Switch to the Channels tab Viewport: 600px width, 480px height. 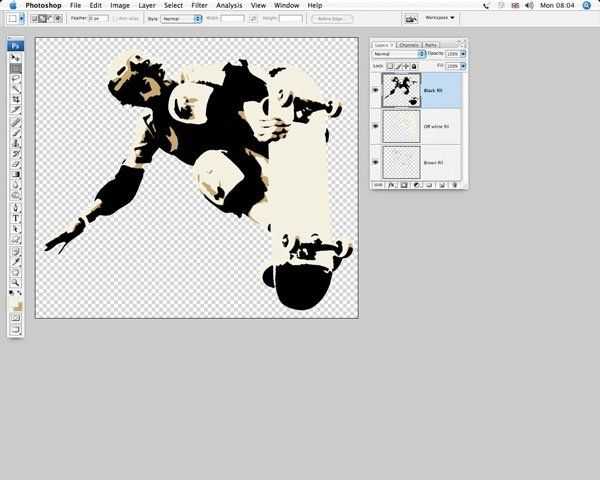point(408,45)
